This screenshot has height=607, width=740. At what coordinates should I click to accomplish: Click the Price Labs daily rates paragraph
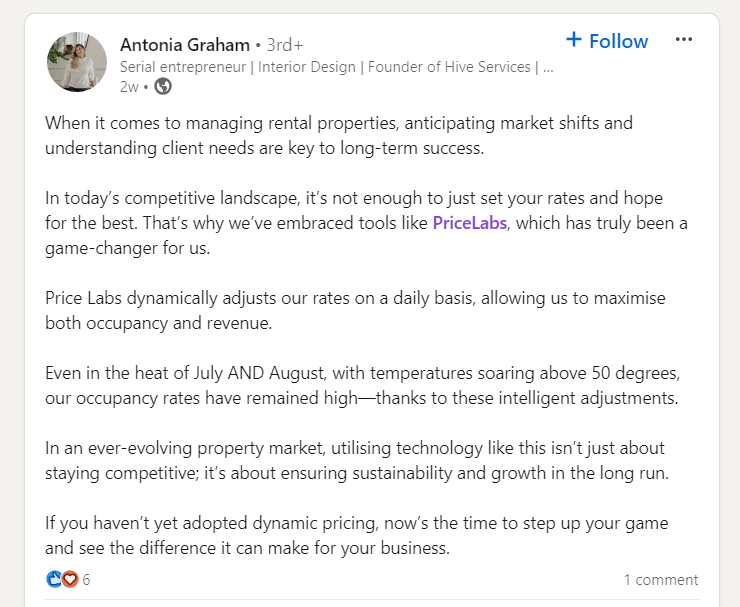355,311
